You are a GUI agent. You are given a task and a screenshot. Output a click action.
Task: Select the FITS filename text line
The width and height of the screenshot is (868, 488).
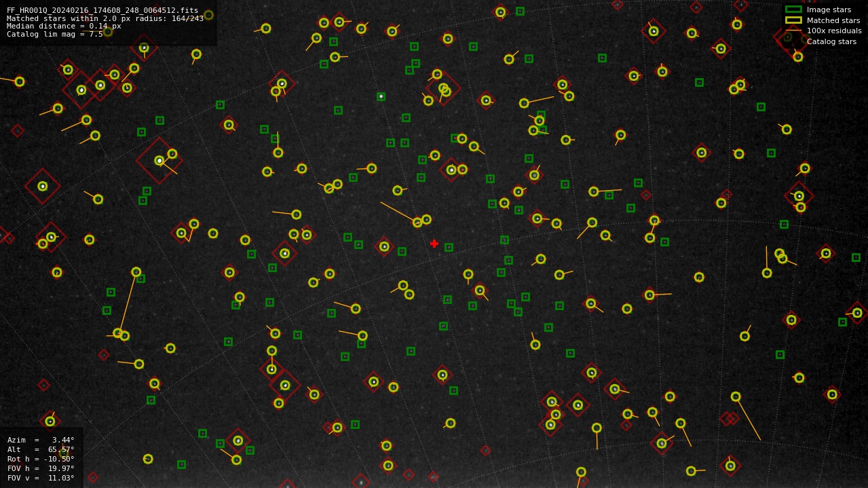pyautogui.click(x=102, y=10)
